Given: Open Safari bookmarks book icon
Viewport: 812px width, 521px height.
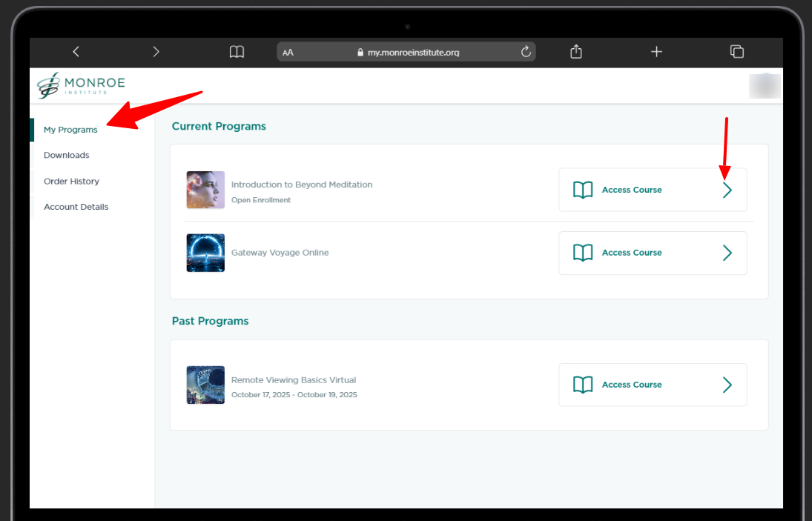Looking at the screenshot, I should click(x=237, y=52).
